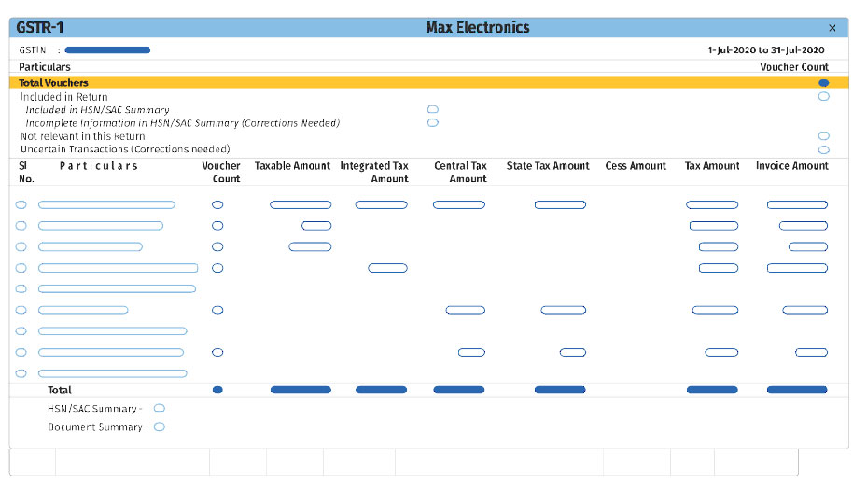Select the Total Vouchers row
The height and width of the screenshot is (504, 867).
pos(428,83)
